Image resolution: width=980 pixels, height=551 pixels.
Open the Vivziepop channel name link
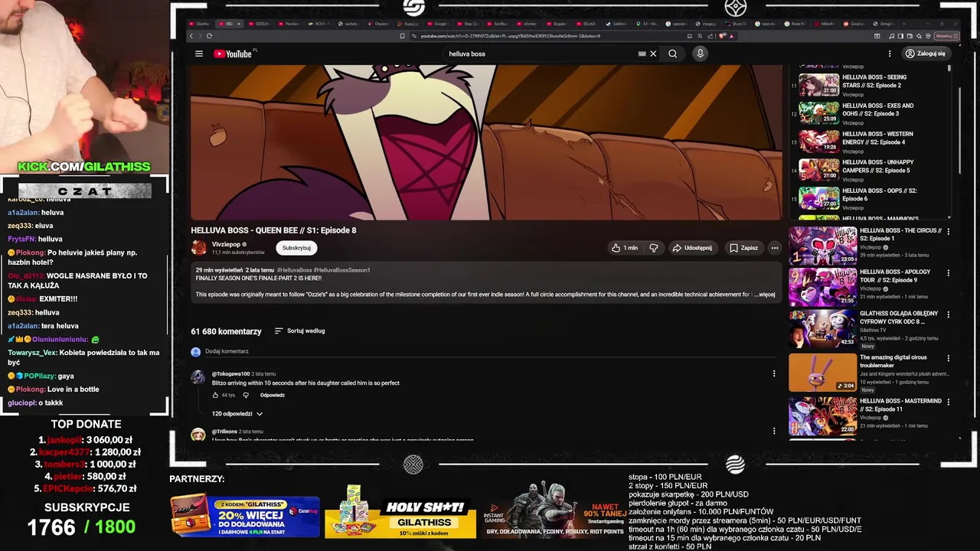[x=227, y=244]
